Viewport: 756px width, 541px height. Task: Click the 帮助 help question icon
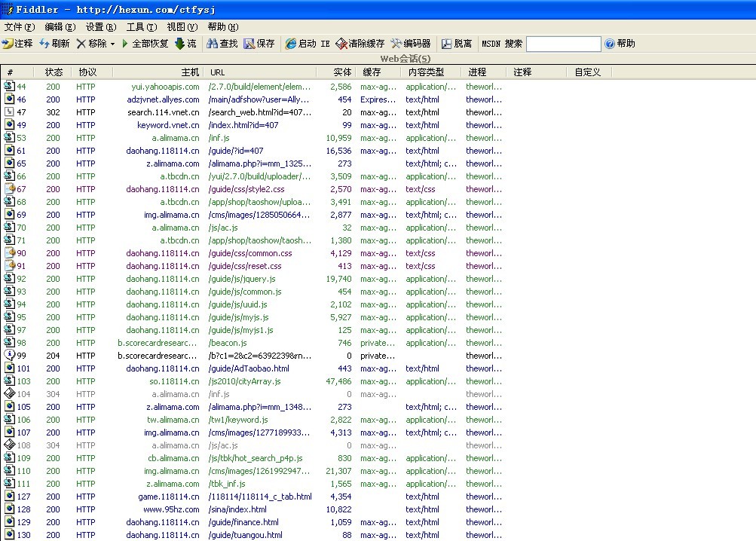tap(610, 44)
